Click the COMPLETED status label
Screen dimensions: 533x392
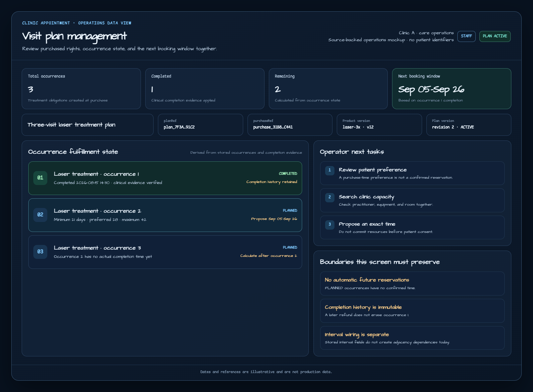288,174
